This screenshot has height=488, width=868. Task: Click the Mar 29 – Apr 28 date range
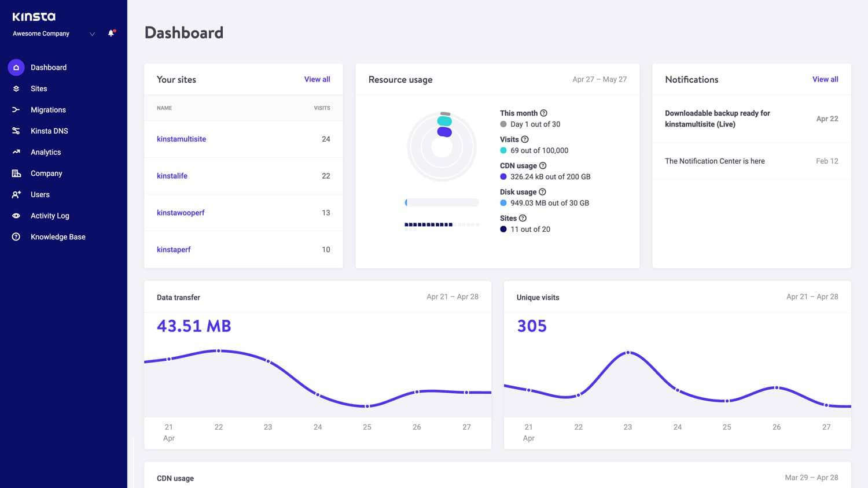point(811,478)
